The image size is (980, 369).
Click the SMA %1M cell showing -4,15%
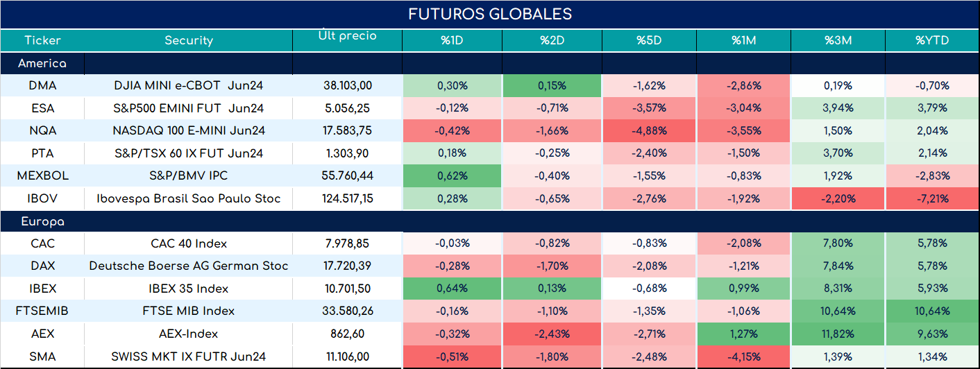tap(743, 357)
